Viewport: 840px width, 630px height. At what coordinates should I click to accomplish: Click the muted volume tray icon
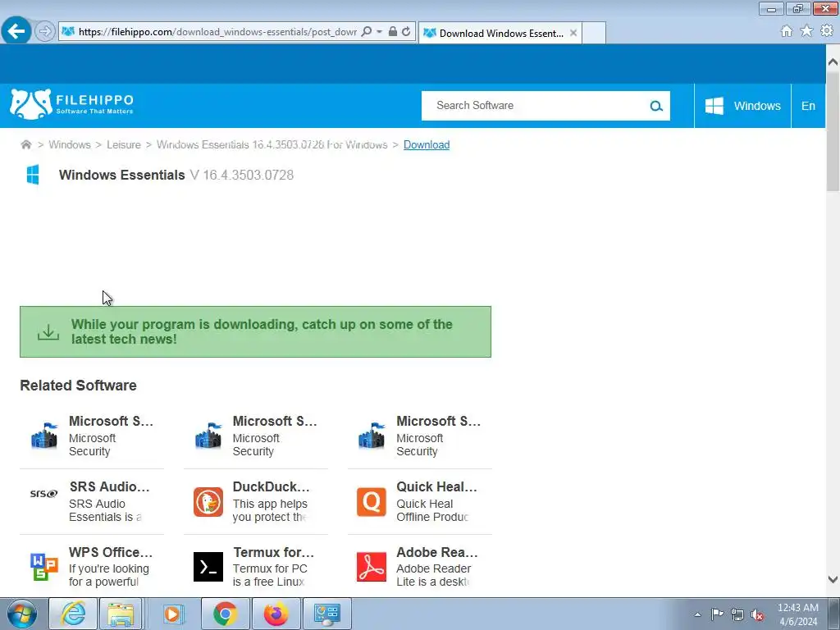point(757,614)
